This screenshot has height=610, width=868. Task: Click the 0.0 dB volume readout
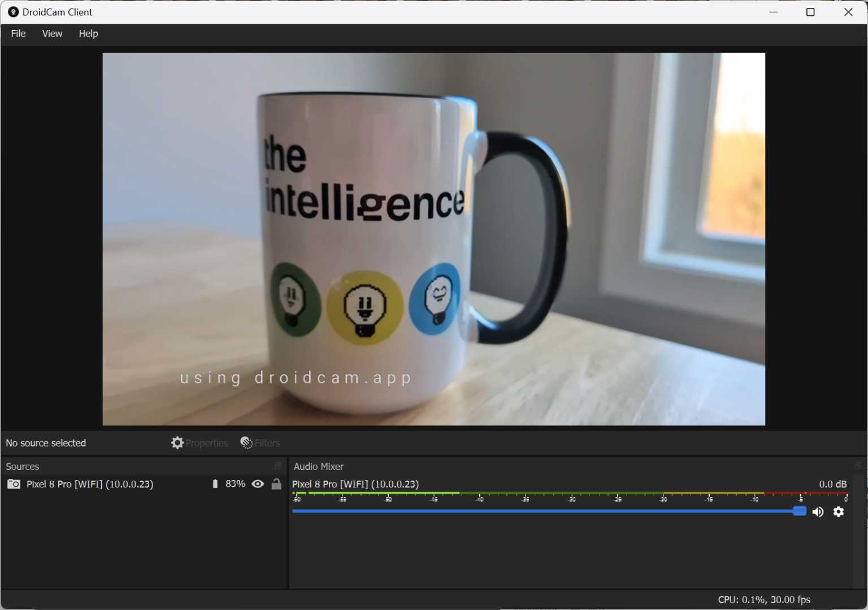[832, 484]
